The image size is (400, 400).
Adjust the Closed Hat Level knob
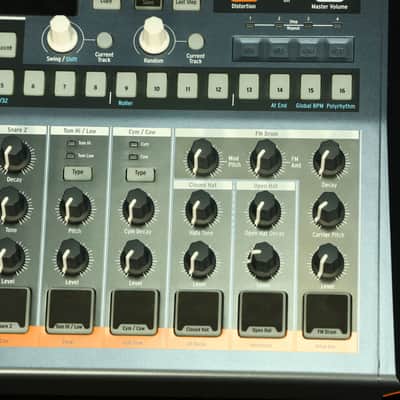pyautogui.click(x=200, y=260)
